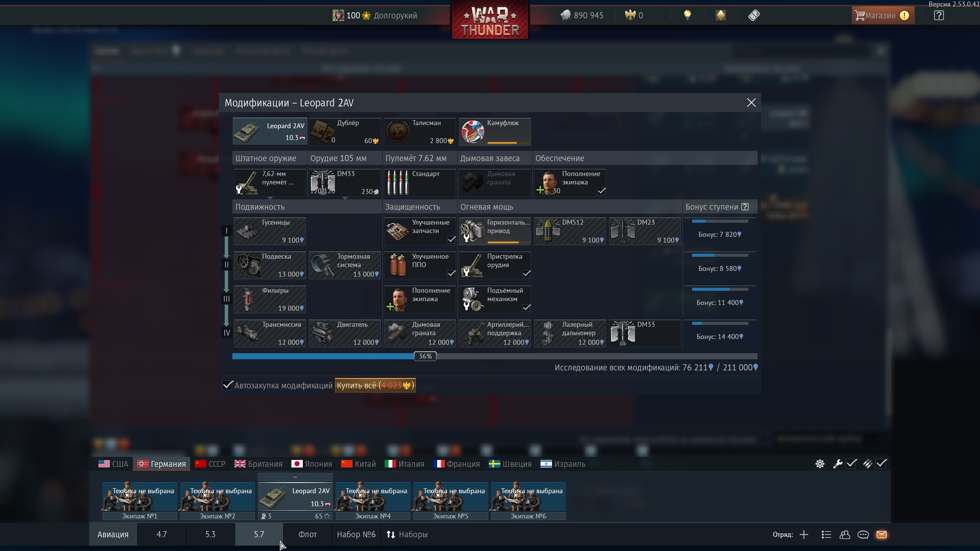Open the Filters (Фильтры) modification
980x551 pixels.
269,299
